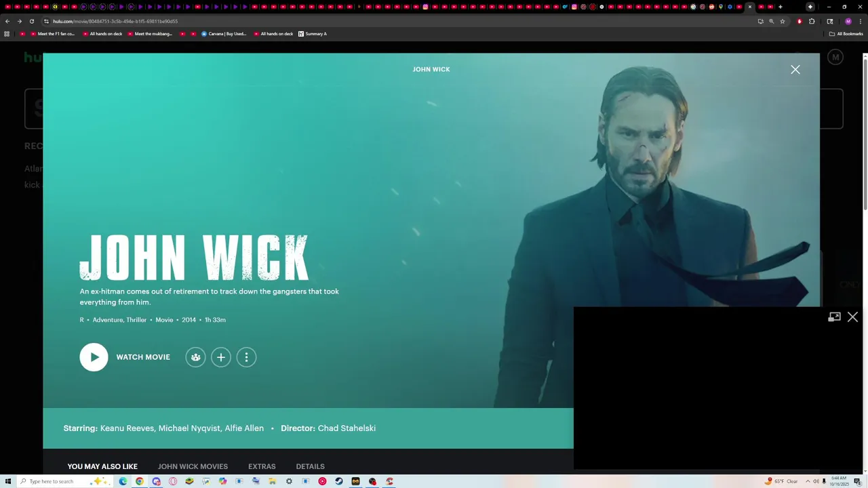
Task: Open File Explorer from taskbar
Action: click(273, 481)
